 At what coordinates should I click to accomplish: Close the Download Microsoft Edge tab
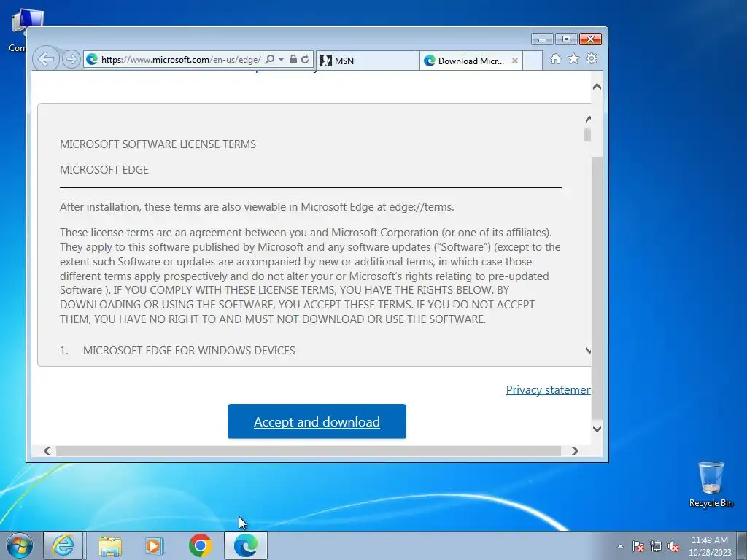(x=514, y=61)
